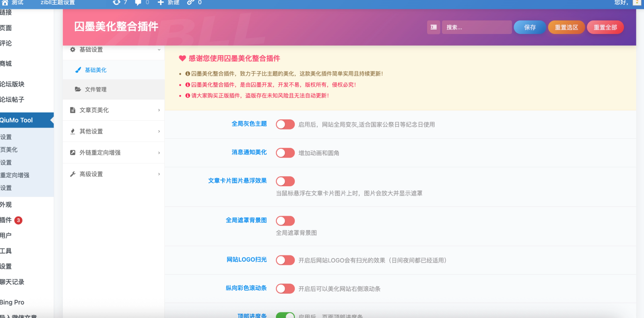Click the link chain icon in admin bar
The height and width of the screenshot is (318, 644).
[x=190, y=2]
